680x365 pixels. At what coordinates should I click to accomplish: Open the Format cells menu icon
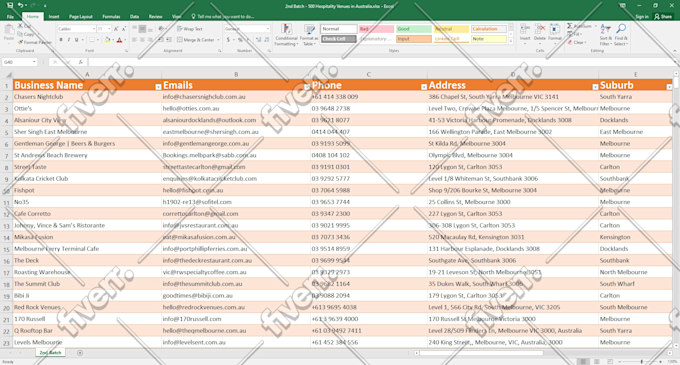point(555,33)
